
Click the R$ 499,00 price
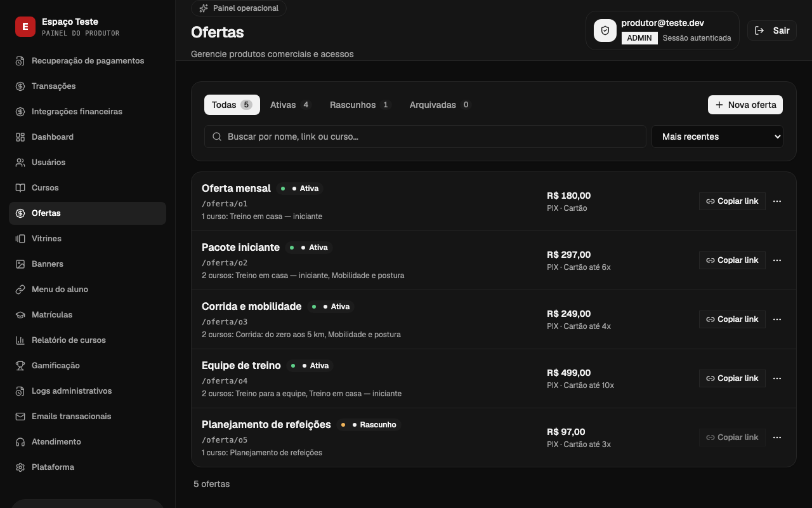click(x=569, y=373)
